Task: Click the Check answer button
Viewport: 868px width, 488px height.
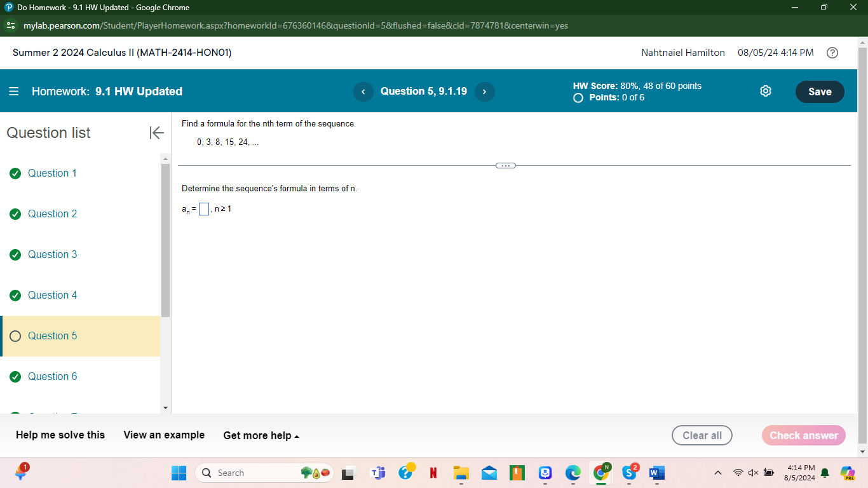Action: (x=803, y=435)
